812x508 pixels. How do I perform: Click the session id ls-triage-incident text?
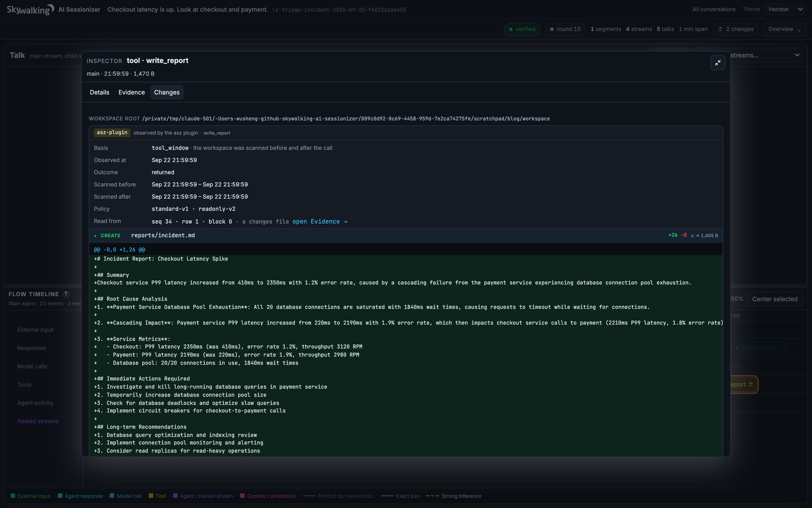(x=339, y=10)
